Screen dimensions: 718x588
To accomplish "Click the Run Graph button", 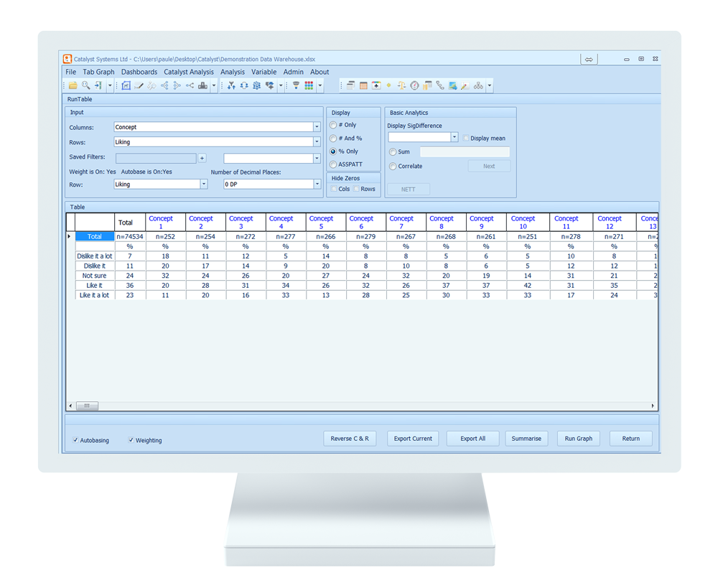I will pos(579,439).
